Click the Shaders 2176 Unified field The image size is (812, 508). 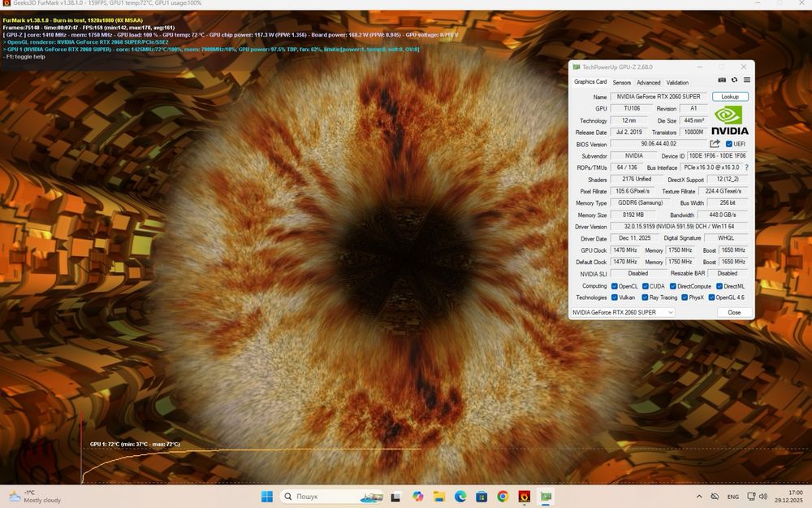coord(637,179)
